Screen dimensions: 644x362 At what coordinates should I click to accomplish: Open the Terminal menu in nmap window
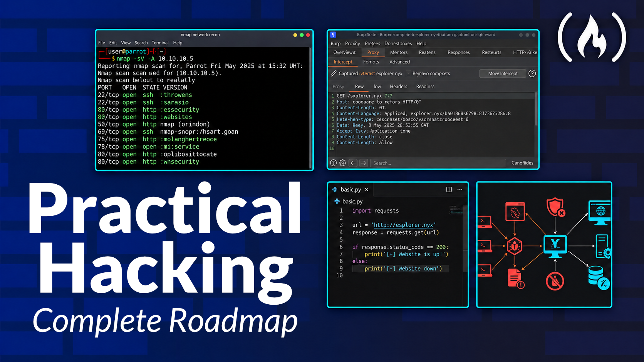coord(160,43)
